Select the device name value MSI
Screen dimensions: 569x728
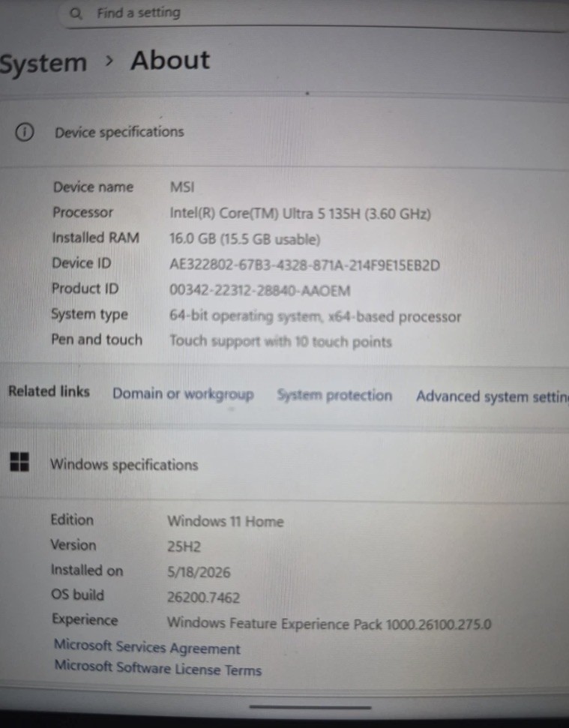click(182, 187)
